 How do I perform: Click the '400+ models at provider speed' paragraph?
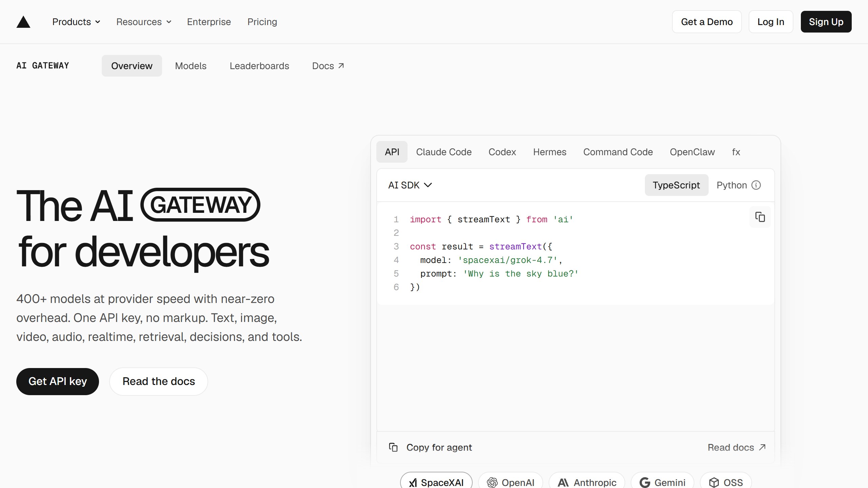159,318
